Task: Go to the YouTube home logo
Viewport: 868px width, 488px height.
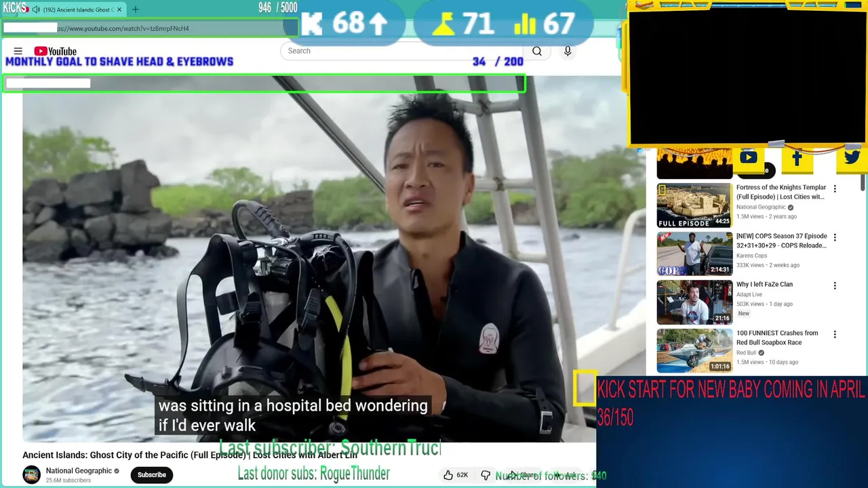Action: click(x=55, y=51)
